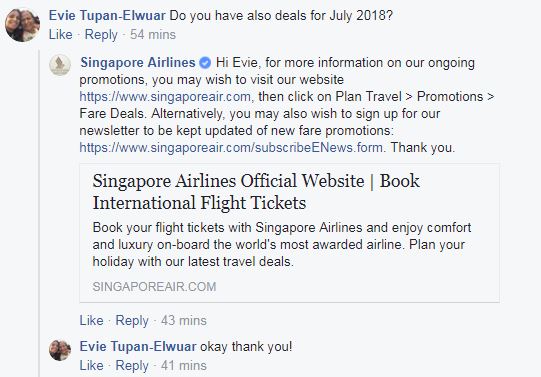The image size is (541, 377).
Task: Open the https://www.singaporeair.com link
Action: click(165, 97)
